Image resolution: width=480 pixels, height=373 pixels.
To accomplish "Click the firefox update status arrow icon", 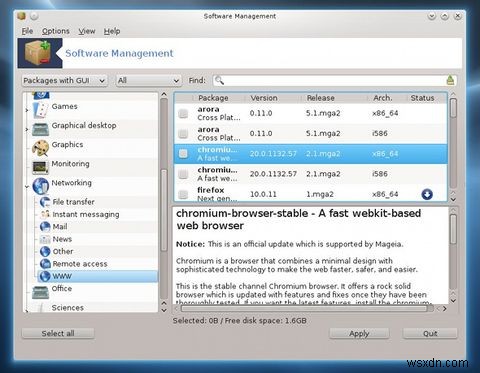I will (x=427, y=194).
